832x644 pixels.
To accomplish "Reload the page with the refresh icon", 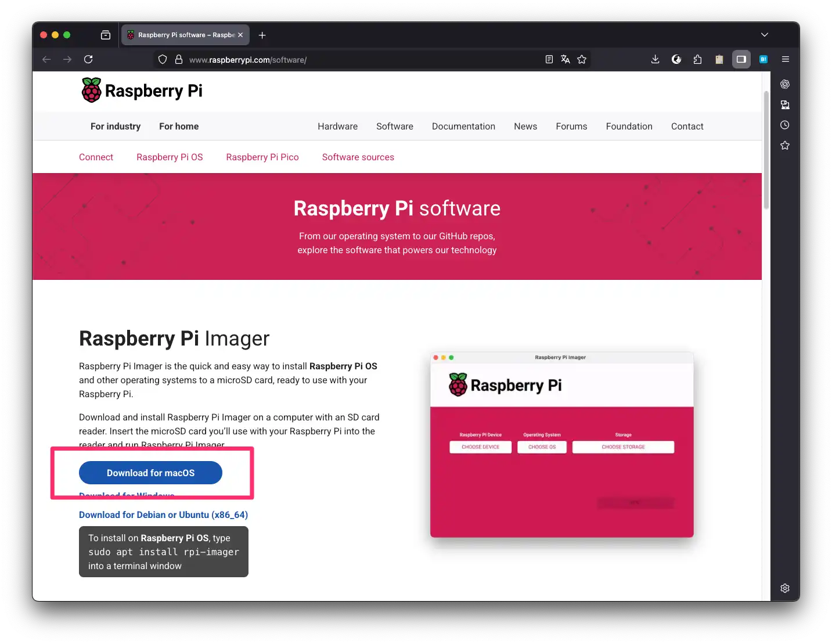I will (x=88, y=59).
